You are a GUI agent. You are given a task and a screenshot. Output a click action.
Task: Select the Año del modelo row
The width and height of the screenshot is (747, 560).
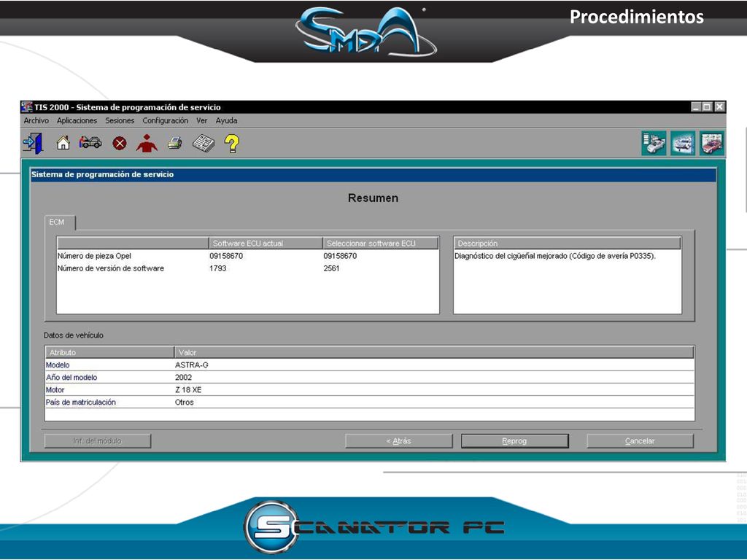(x=370, y=377)
